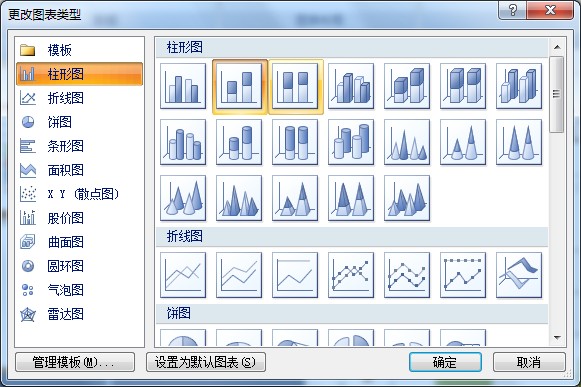Pick the 100% stacked cone chart
Image resolution: width=581 pixels, height=387 pixels.
click(x=519, y=142)
